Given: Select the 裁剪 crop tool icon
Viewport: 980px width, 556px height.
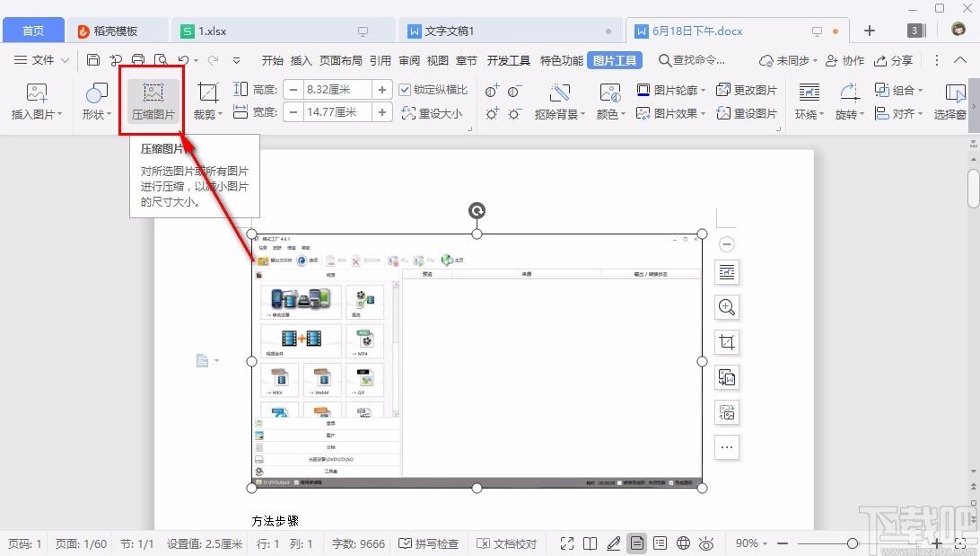Looking at the screenshot, I should tap(207, 93).
